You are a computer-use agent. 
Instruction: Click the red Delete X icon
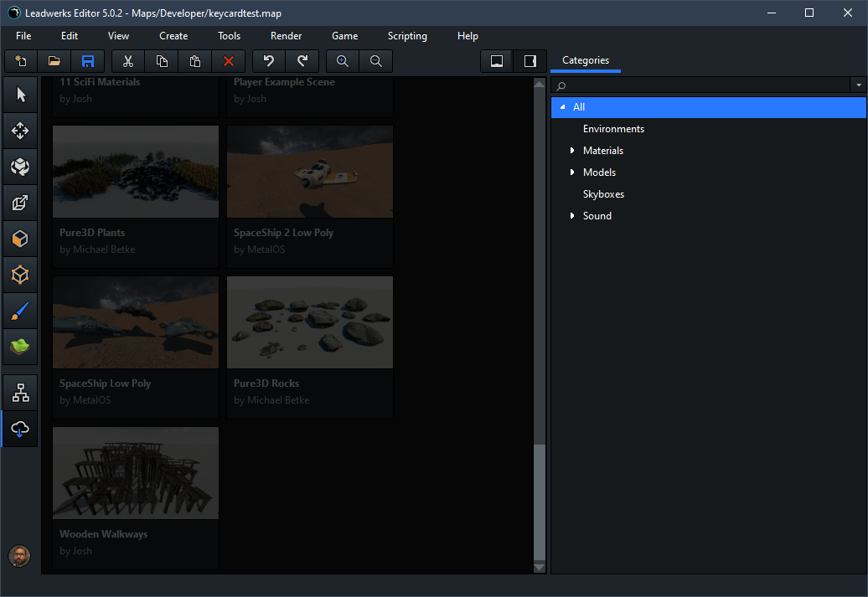pos(228,61)
